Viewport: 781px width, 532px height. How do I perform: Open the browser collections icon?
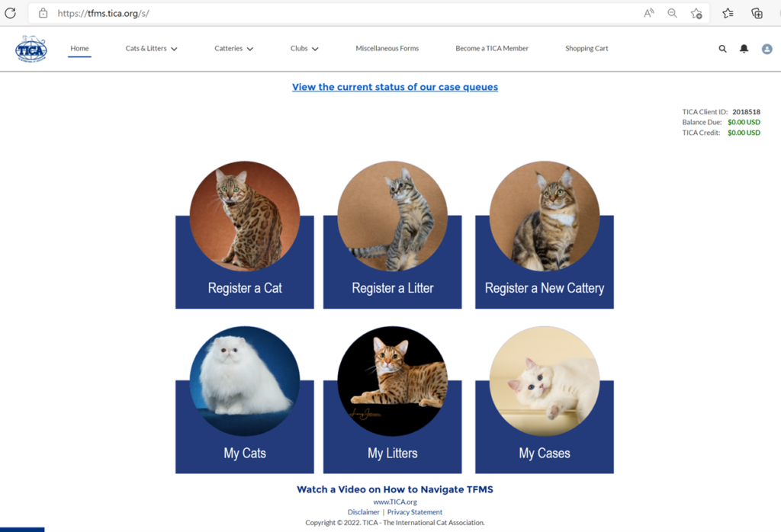(757, 14)
